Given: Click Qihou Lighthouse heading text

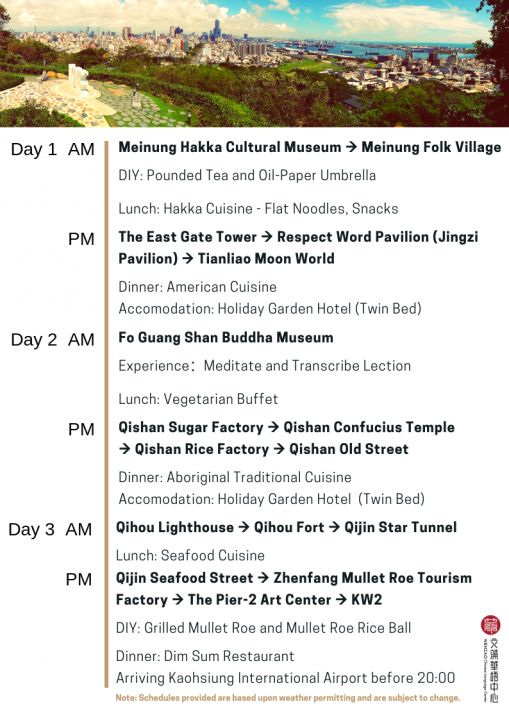Looking at the screenshot, I should 175,528.
